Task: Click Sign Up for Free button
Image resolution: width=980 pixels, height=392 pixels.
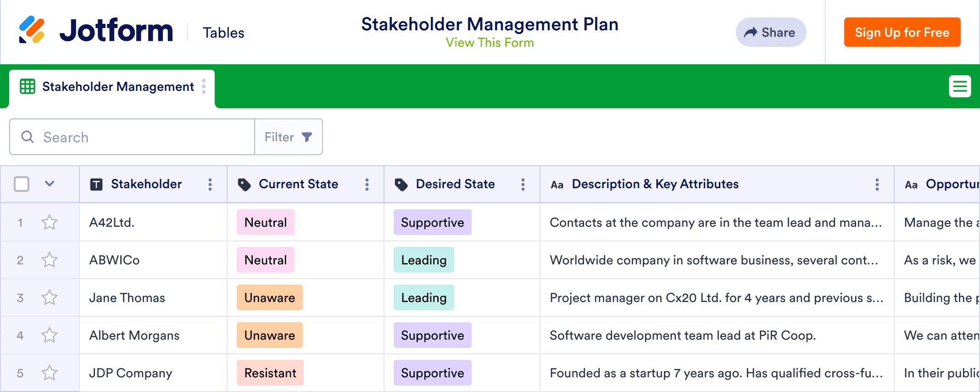Action: click(902, 32)
